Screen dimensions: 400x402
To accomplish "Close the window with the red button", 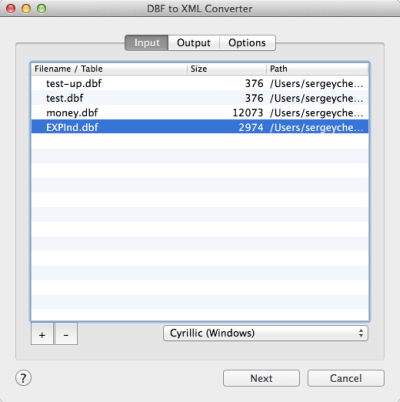I will (x=11, y=8).
